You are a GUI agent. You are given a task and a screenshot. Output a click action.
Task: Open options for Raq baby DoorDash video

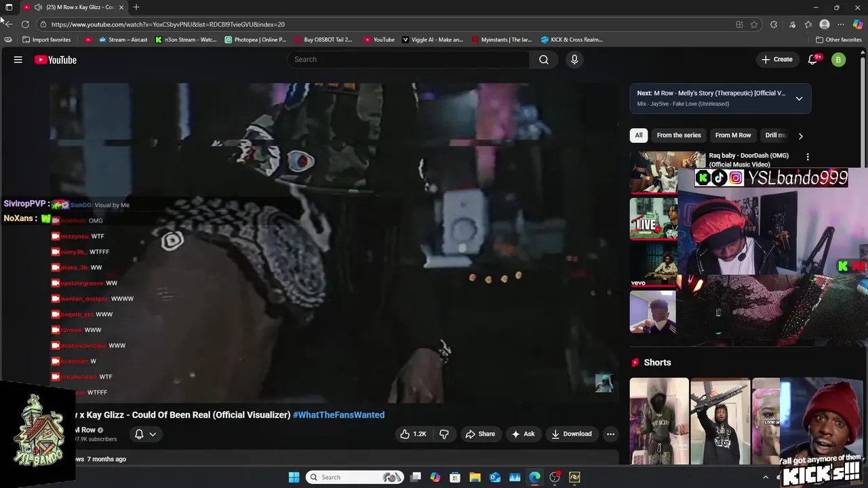tap(808, 157)
